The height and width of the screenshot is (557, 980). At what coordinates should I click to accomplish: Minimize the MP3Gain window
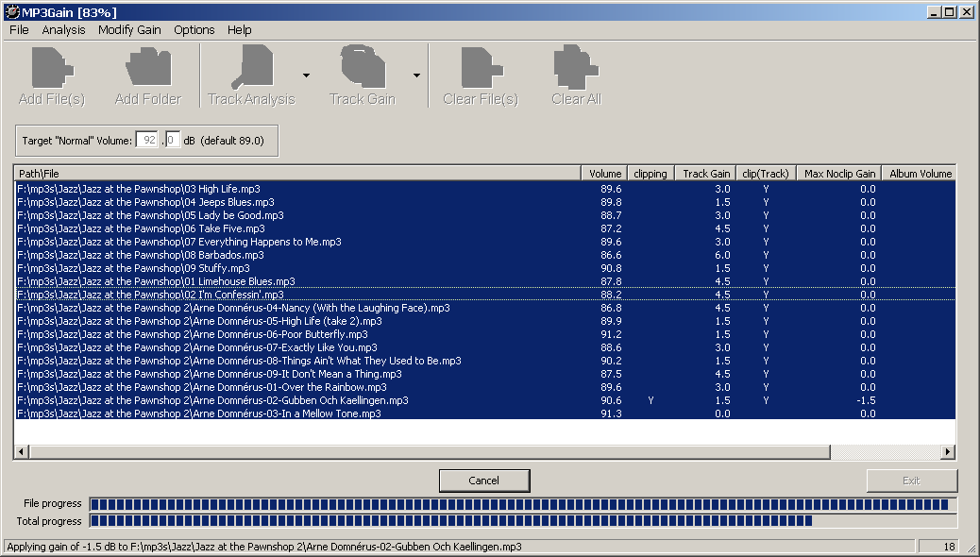pos(935,12)
